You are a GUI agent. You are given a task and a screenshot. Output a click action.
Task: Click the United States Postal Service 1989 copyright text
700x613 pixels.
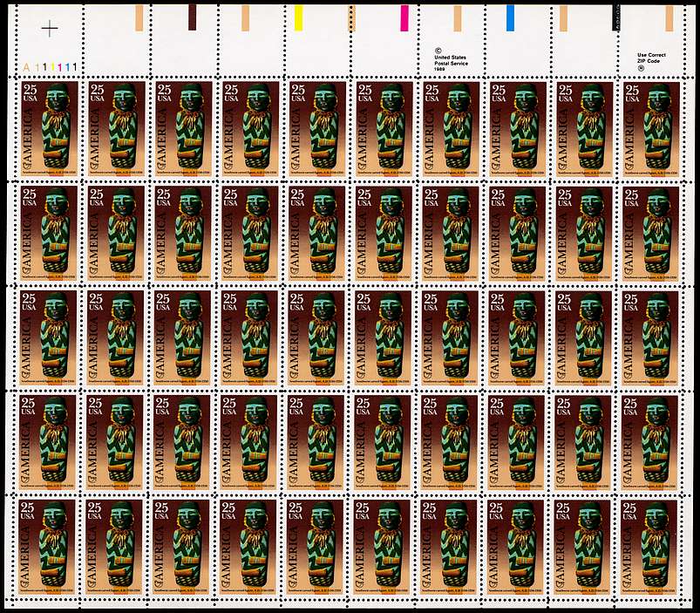point(451,60)
